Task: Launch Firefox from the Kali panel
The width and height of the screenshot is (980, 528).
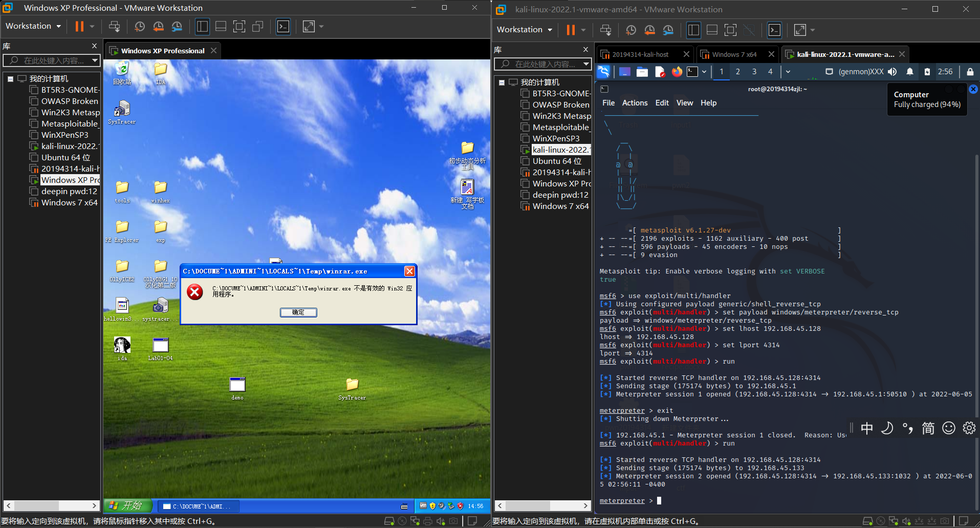Action: click(x=677, y=72)
